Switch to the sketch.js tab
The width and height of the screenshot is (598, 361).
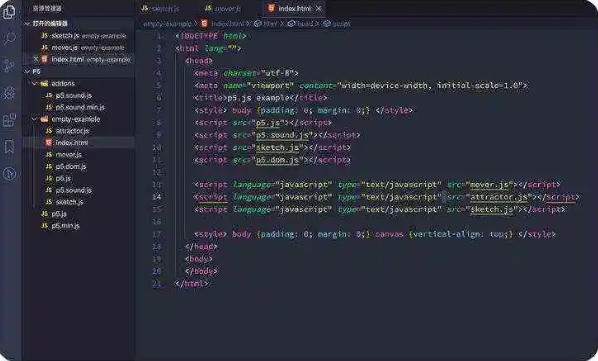pyautogui.click(x=159, y=8)
